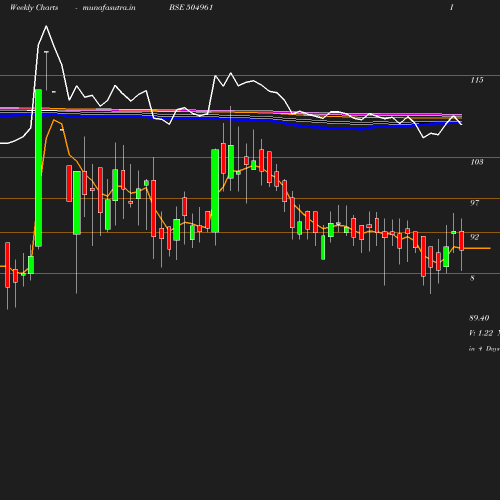The height and width of the screenshot is (500, 500).
Task: Click the 'in 4 Days' text
Action: 484,349
